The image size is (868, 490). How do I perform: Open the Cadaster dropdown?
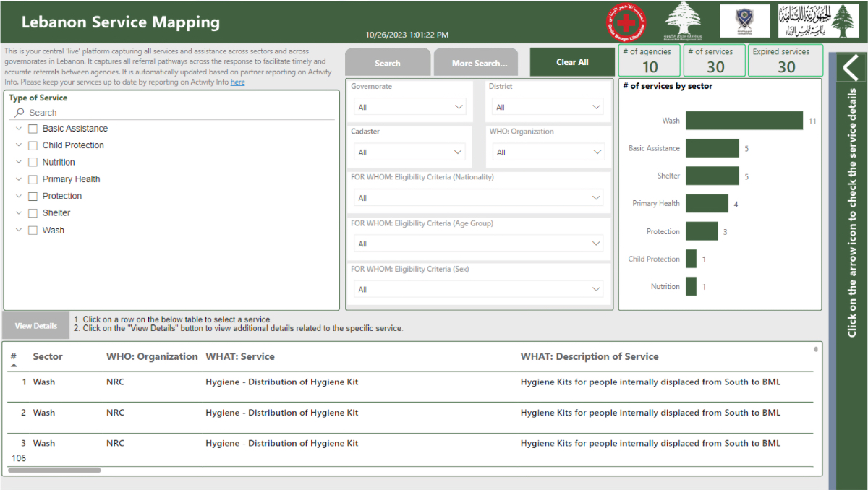click(411, 152)
